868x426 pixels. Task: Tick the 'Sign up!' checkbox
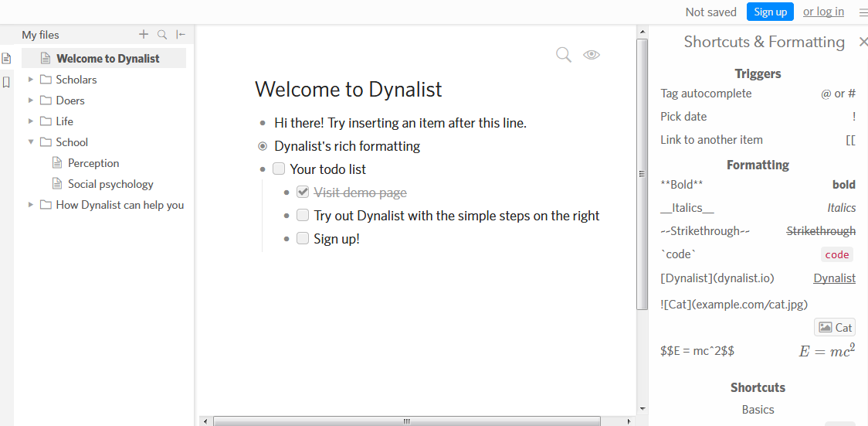(303, 239)
